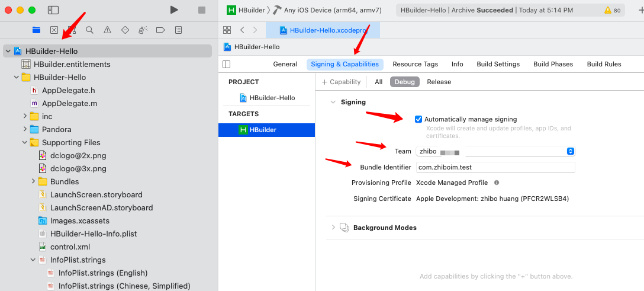Select the HBuilder target

[x=266, y=130]
